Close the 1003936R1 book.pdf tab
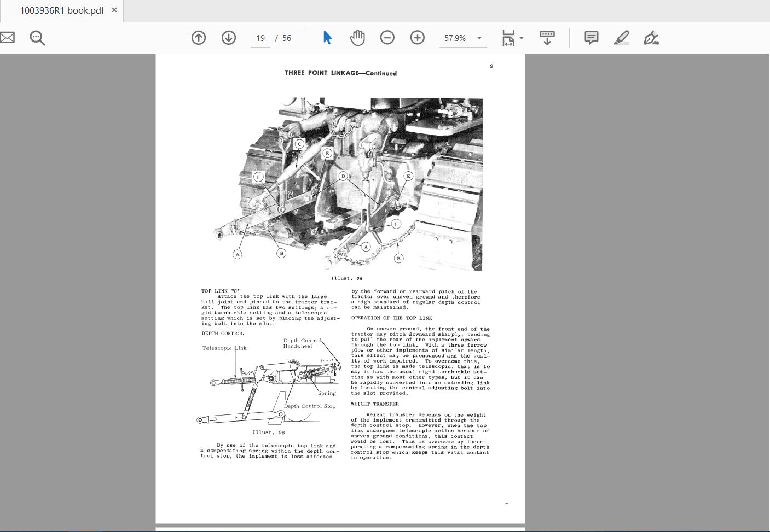The width and height of the screenshot is (770, 532). (114, 10)
